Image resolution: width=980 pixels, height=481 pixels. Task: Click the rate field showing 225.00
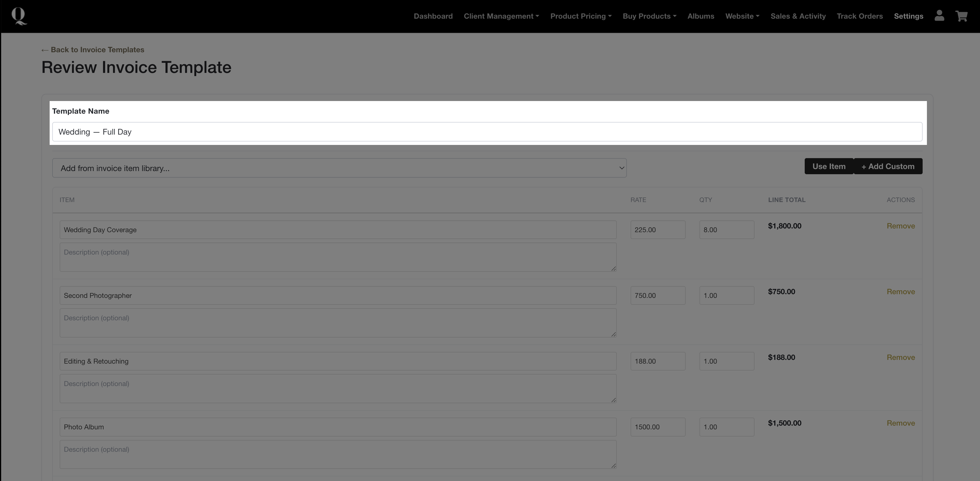(657, 230)
